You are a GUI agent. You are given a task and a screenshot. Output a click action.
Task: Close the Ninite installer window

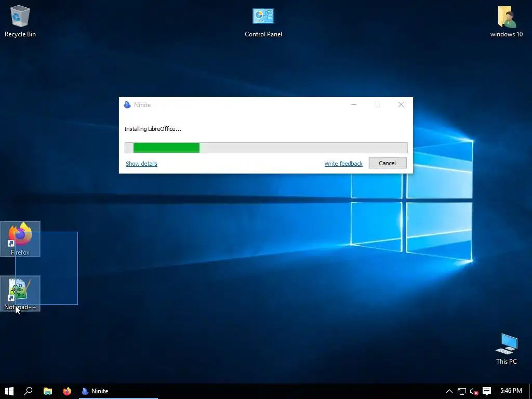coord(401,104)
